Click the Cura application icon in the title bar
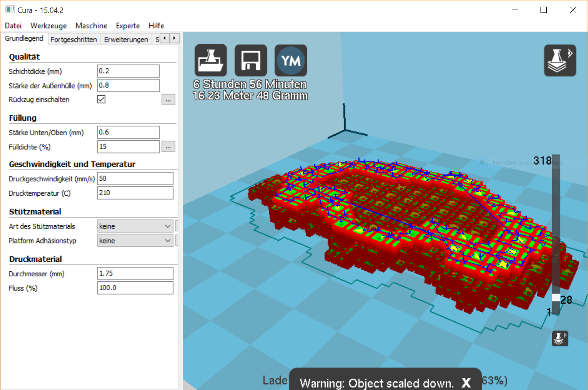 tap(10, 10)
